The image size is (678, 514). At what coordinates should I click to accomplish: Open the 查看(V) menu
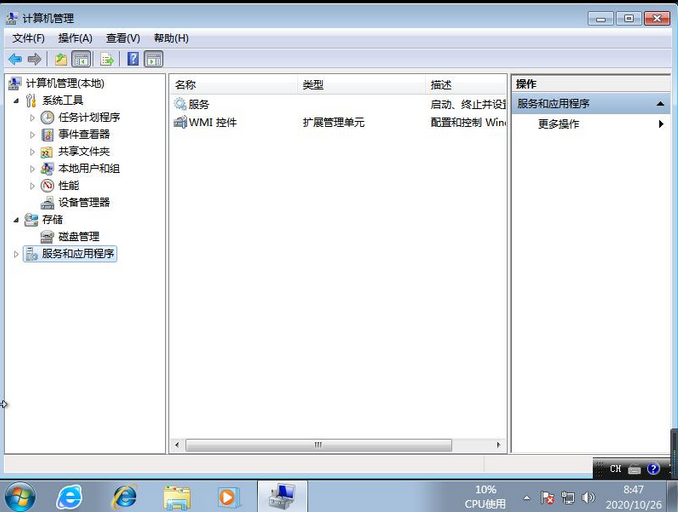(123, 38)
